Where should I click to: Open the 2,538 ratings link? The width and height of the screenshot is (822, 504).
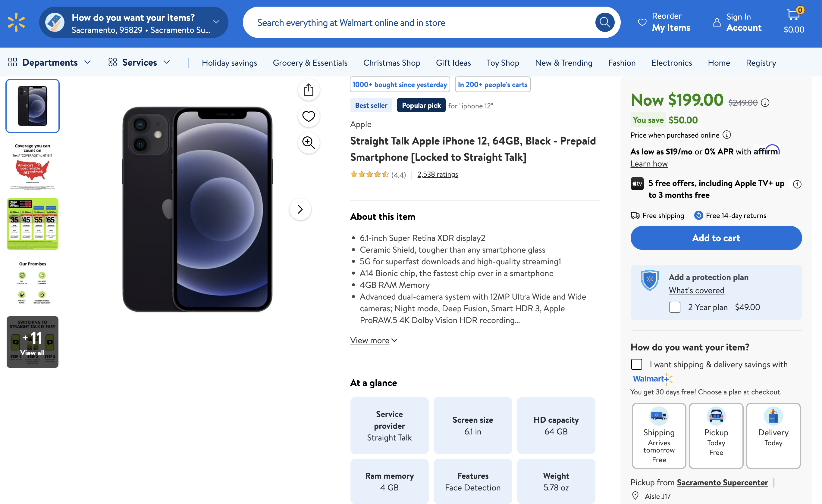pyautogui.click(x=437, y=174)
